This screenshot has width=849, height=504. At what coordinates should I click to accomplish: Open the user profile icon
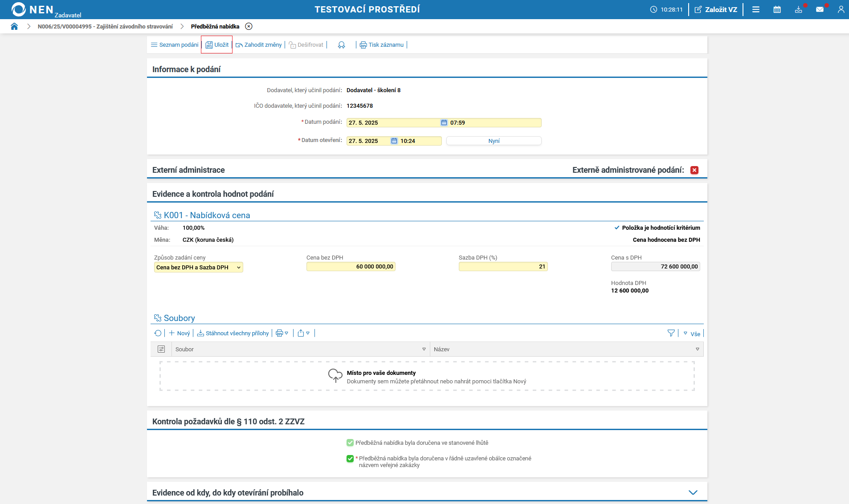[x=841, y=9]
